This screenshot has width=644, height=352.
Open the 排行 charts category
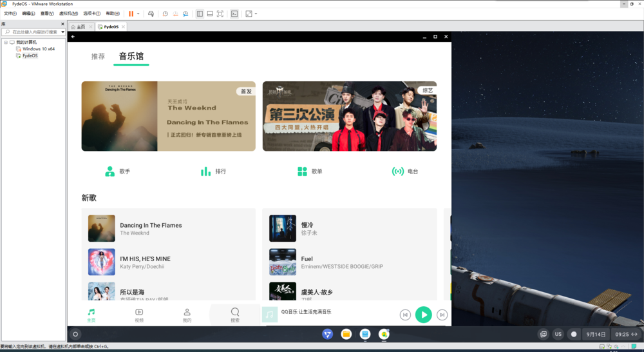point(213,171)
